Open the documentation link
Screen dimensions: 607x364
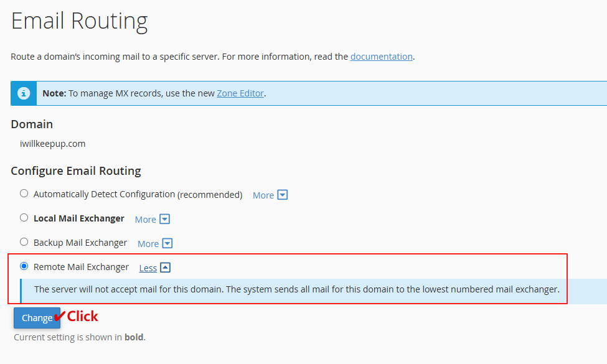381,57
